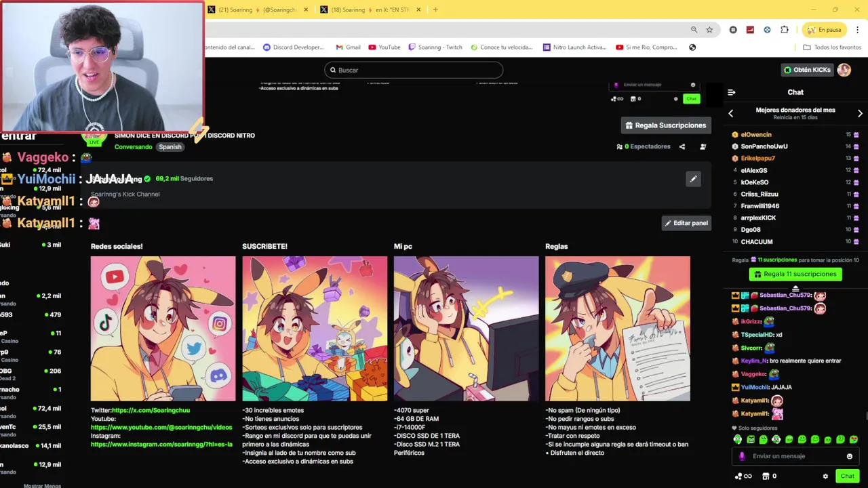Open Chrome three-dot menu
Viewport: 868px width, 488px height.
[858, 30]
